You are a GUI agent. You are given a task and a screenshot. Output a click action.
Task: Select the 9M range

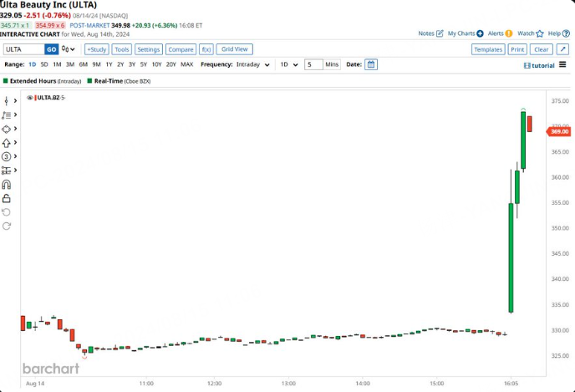[96, 64]
